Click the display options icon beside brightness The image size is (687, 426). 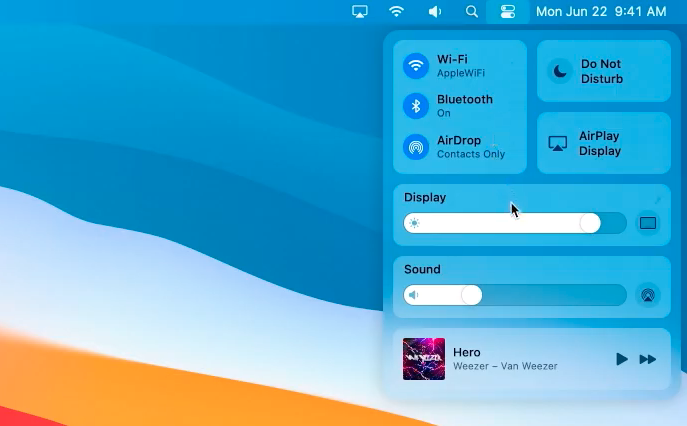coord(648,223)
